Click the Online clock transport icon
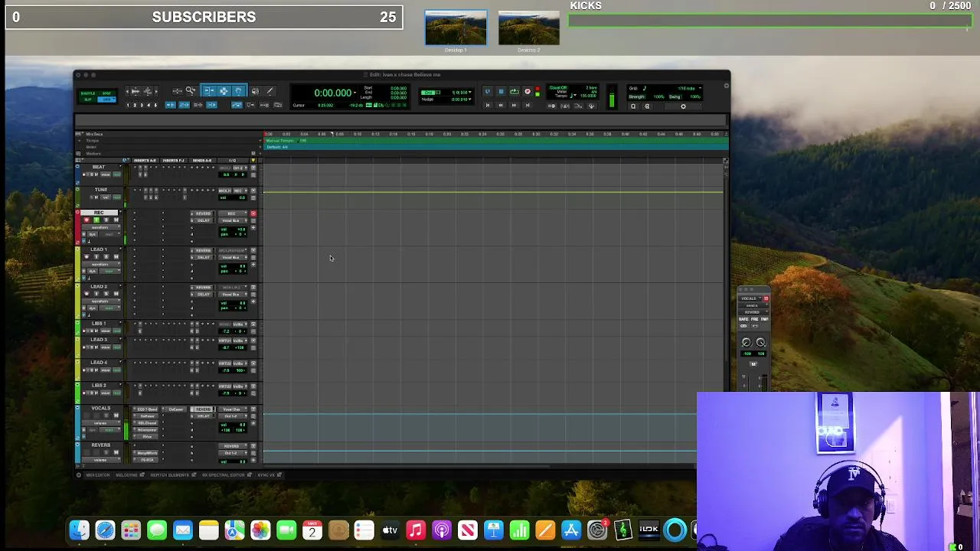The image size is (980, 551). pos(488,91)
